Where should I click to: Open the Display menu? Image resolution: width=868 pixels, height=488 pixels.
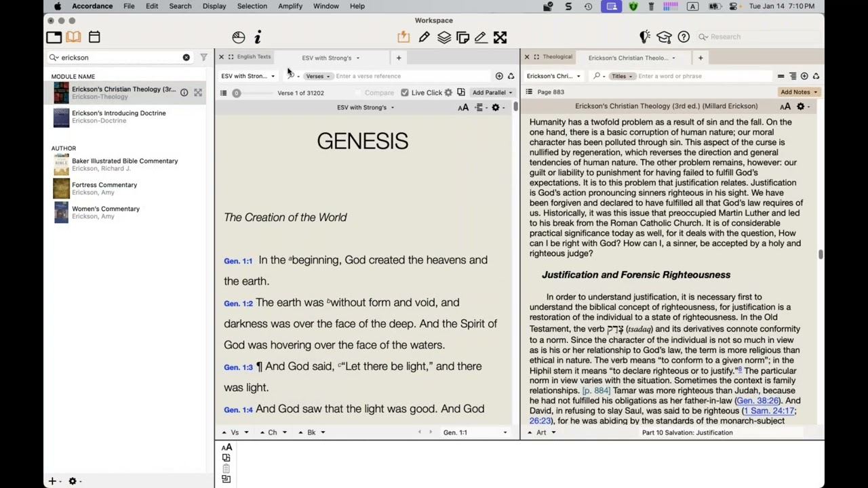click(x=214, y=6)
